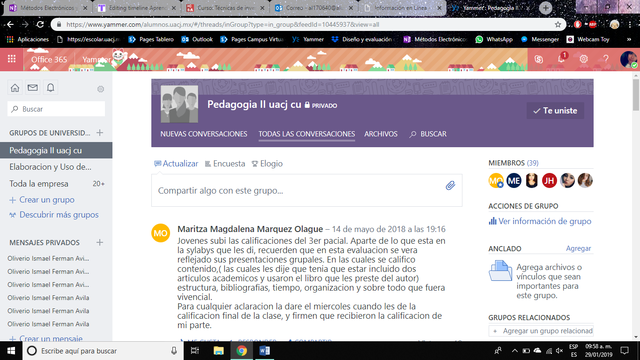Open the post timestamp 14 de mayo

[x=389, y=229]
